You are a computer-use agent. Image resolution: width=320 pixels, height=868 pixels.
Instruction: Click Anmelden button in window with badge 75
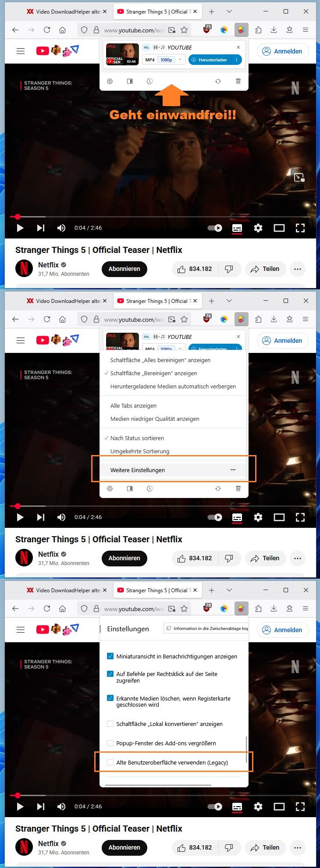[282, 51]
